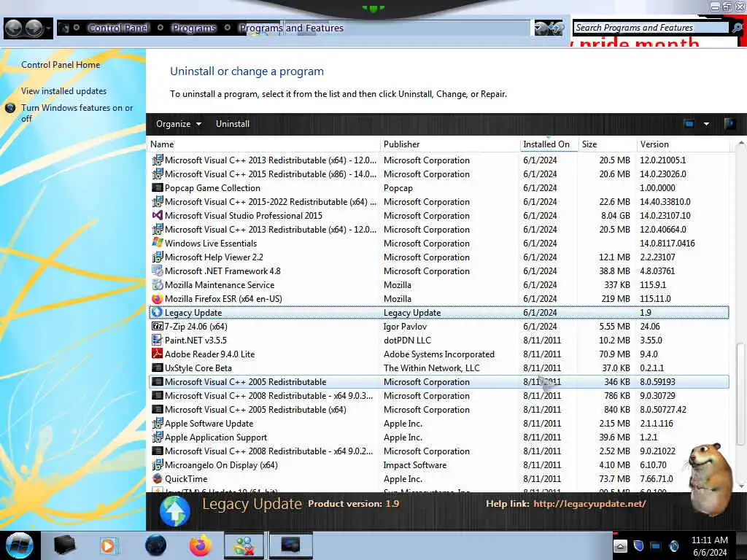The height and width of the screenshot is (560, 747).
Task: Click the 8.04 GB size cell
Action: [616, 215]
